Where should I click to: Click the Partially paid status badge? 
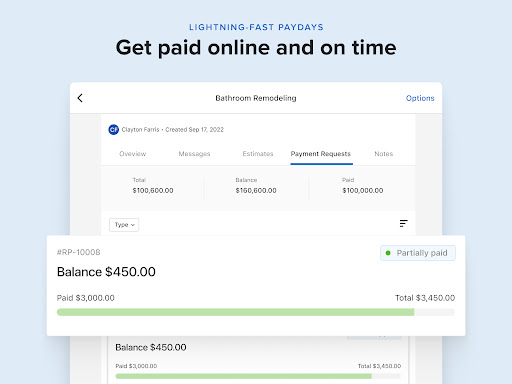pos(418,253)
